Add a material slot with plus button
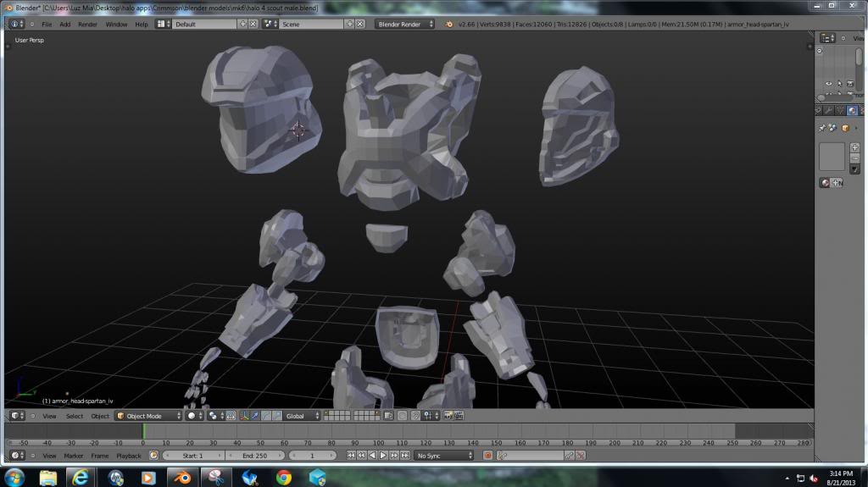This screenshot has width=868, height=487. 855,147
